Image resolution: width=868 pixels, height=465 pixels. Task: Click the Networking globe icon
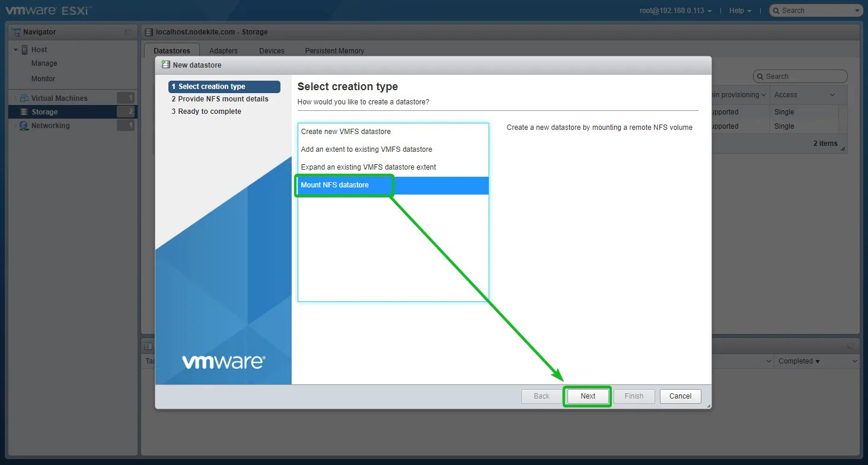pos(24,126)
